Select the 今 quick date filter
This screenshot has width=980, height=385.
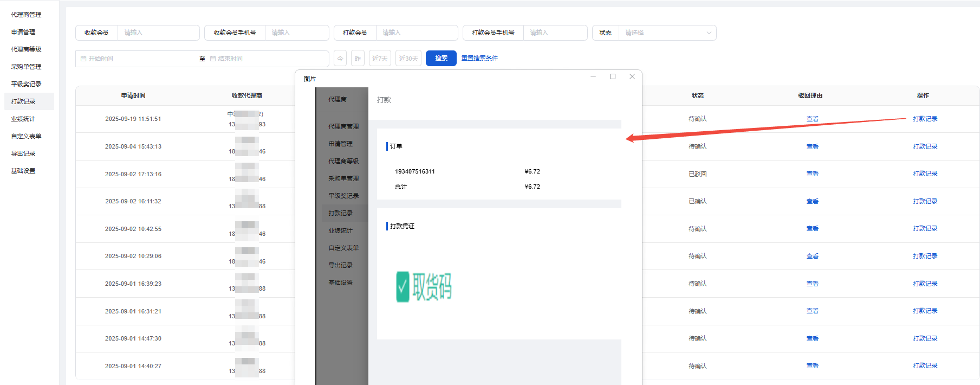(x=340, y=59)
